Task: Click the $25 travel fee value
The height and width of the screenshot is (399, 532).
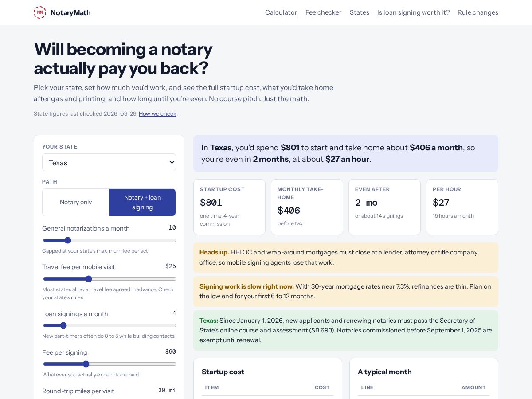Action: point(171,266)
